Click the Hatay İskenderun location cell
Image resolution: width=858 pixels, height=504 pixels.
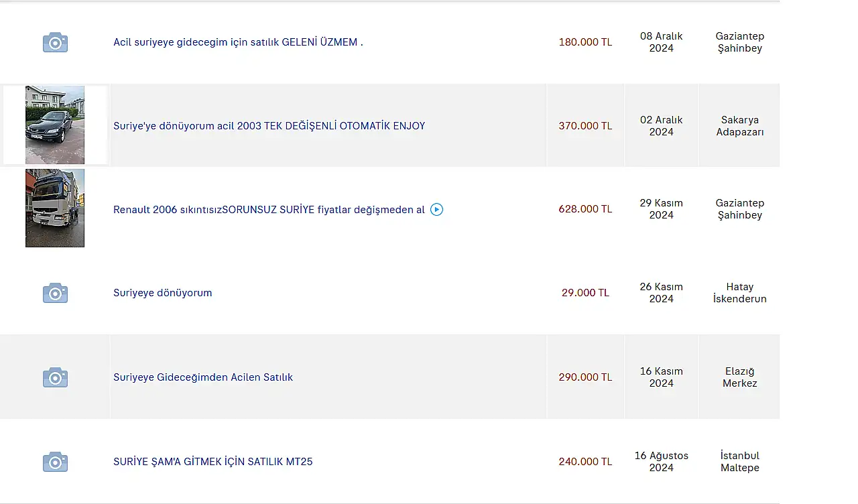click(x=739, y=293)
